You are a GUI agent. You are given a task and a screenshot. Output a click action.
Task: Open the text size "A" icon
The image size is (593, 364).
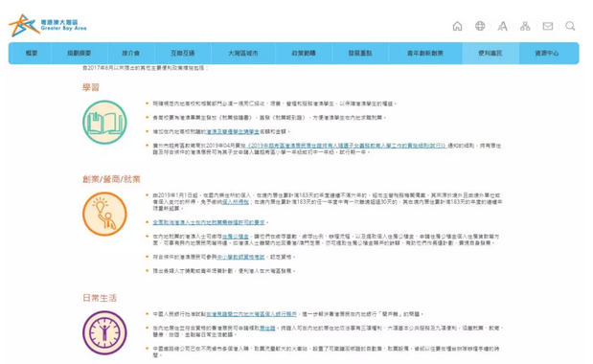(502, 26)
